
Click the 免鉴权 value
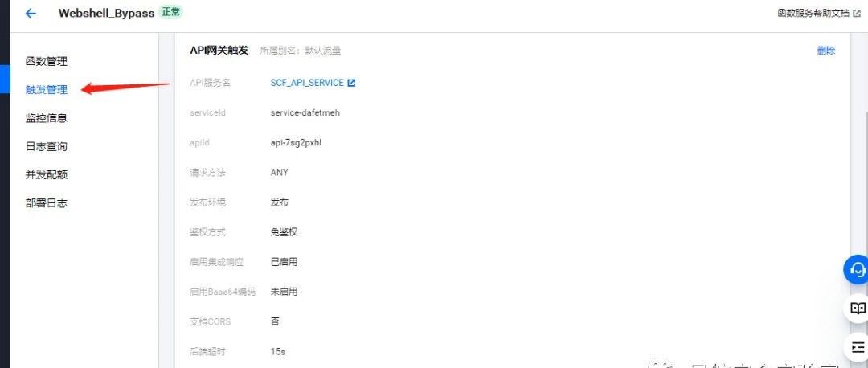point(284,232)
